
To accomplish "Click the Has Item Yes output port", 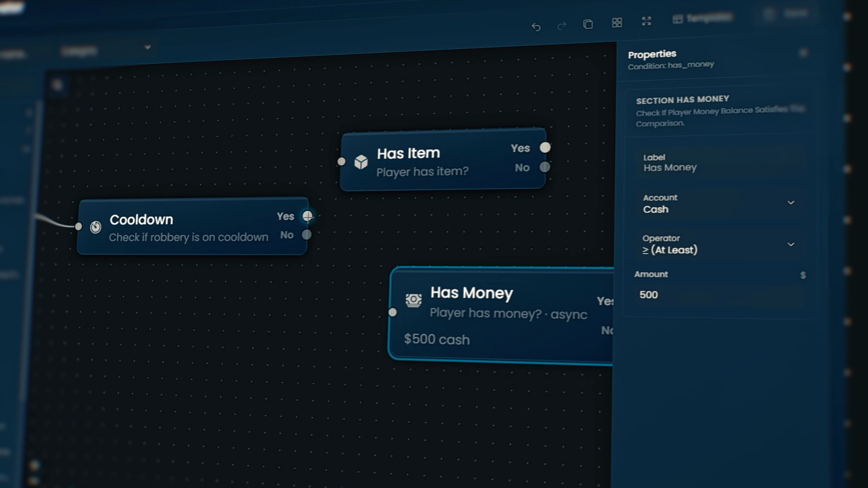I will tap(545, 147).
